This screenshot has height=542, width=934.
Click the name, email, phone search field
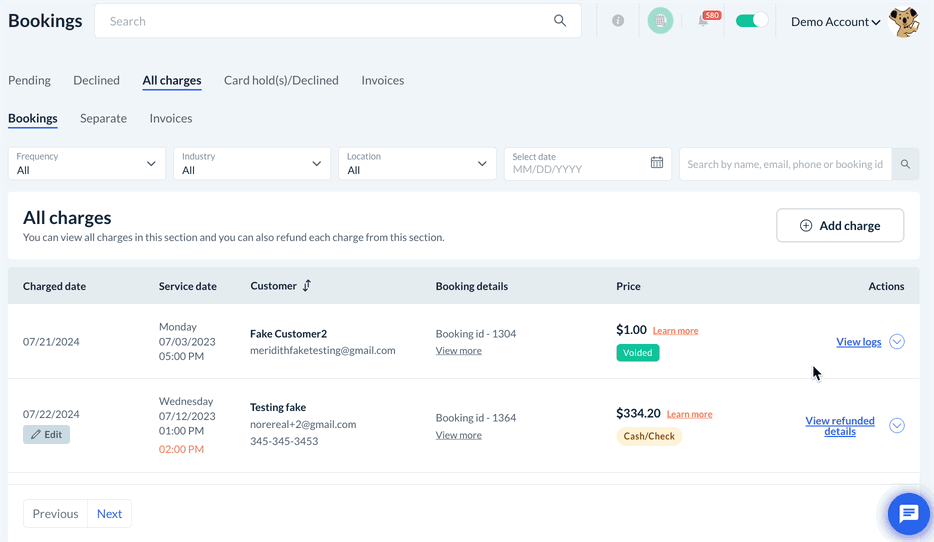[785, 164]
